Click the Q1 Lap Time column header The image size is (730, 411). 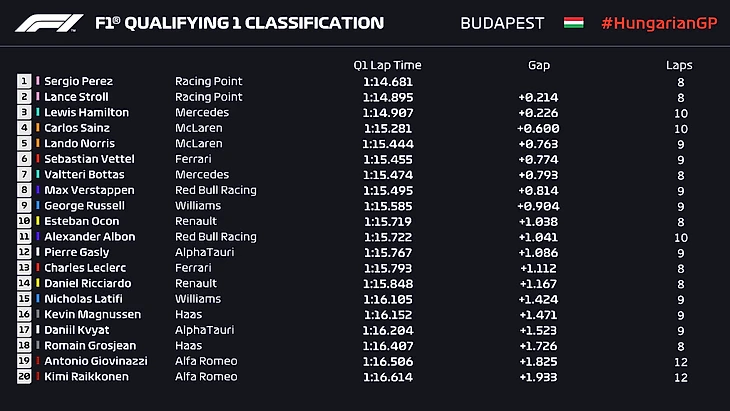tap(387, 65)
